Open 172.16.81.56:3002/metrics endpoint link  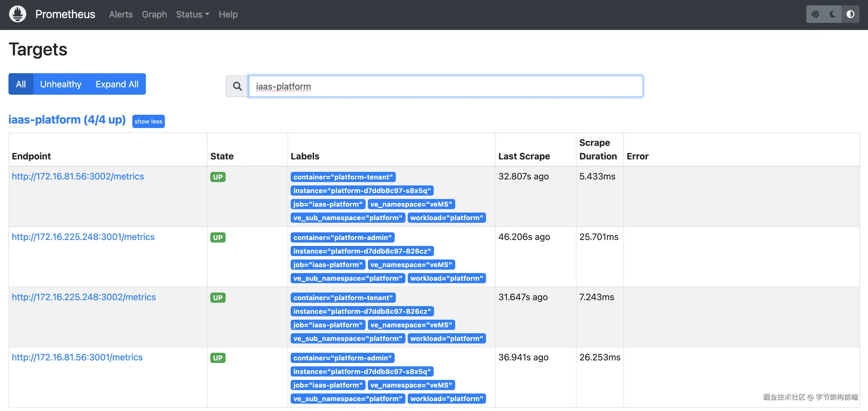(x=78, y=176)
